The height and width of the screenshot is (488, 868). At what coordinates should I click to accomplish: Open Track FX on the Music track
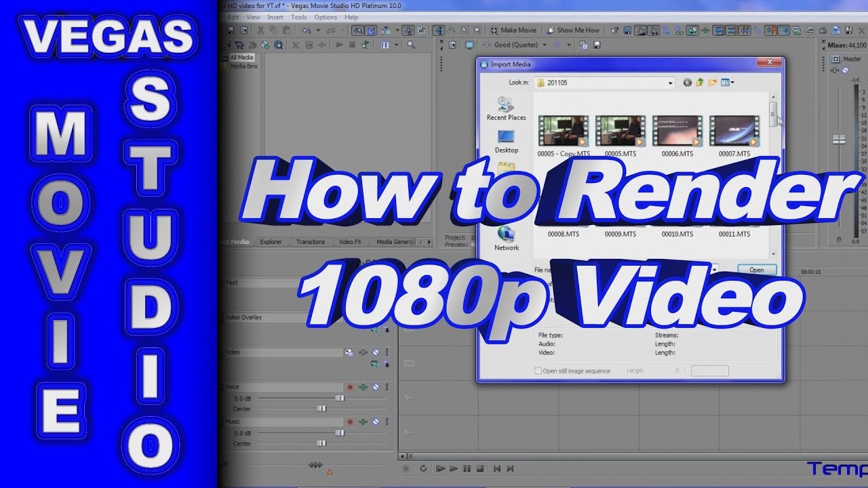[363, 422]
